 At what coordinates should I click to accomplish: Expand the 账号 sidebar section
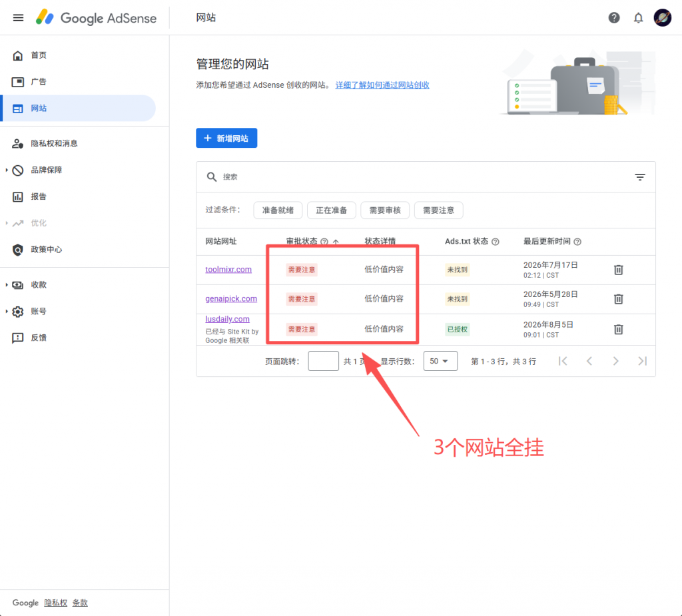coord(7,312)
